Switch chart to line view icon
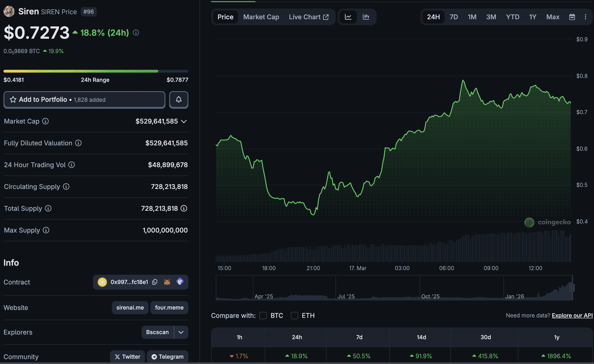This screenshot has height=364, width=594. tap(348, 17)
